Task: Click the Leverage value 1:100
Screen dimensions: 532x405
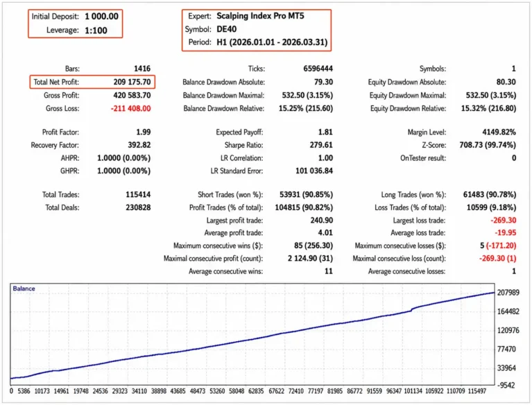Action: (96, 31)
